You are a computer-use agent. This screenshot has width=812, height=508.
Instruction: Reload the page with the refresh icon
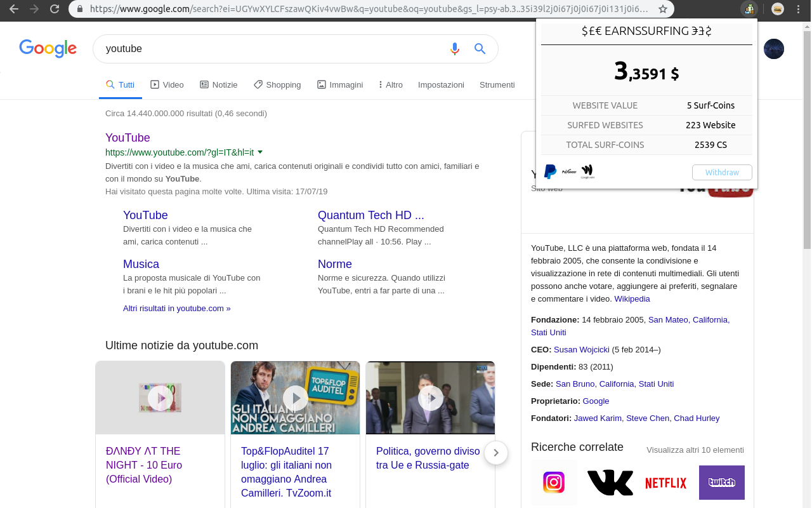point(55,9)
